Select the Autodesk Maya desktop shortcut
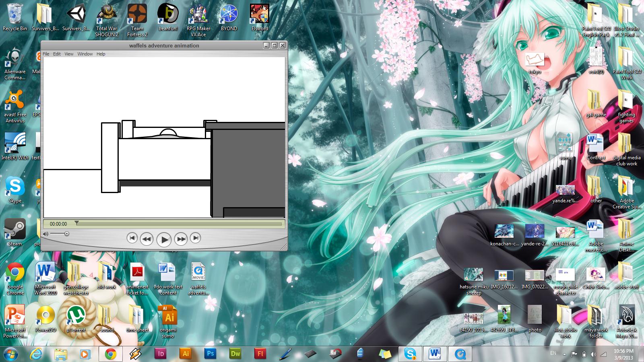This screenshot has height=362, width=644. pyautogui.click(x=627, y=321)
